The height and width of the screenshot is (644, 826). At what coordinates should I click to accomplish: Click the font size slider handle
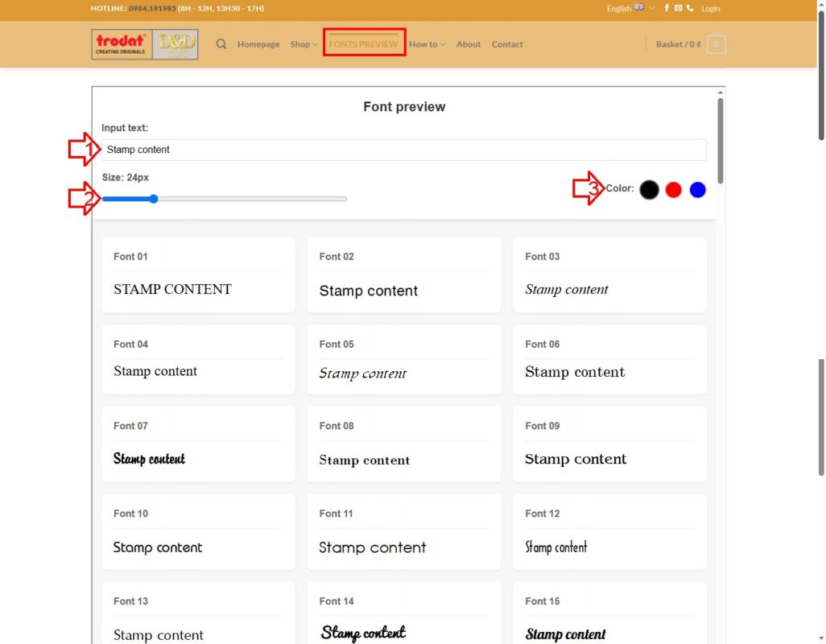click(153, 199)
